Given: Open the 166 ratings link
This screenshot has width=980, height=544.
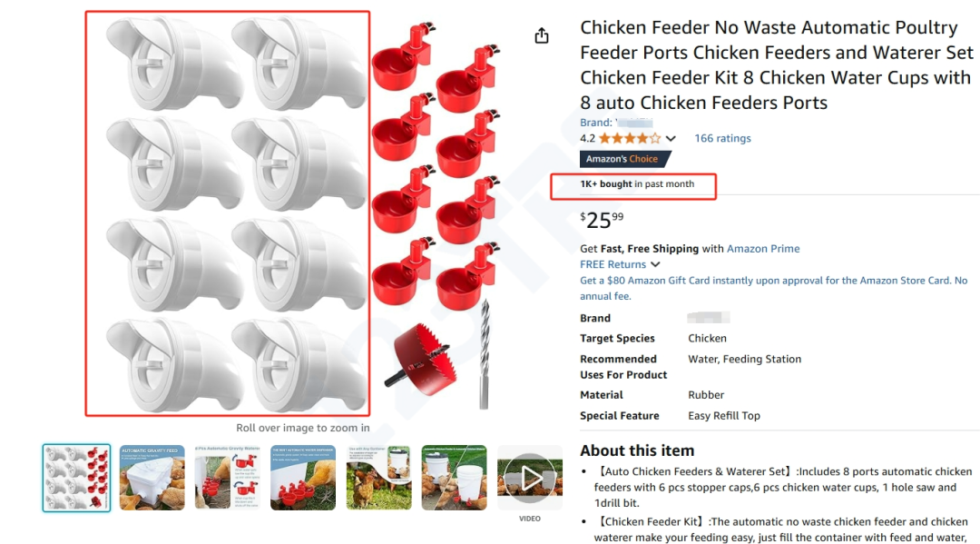Looking at the screenshot, I should tap(722, 139).
